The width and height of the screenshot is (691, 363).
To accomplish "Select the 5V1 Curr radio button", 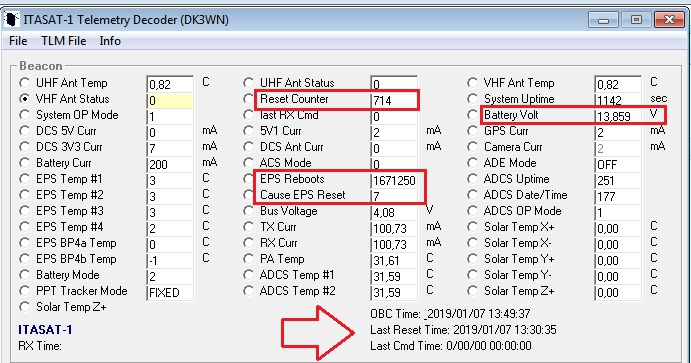I will tap(249, 131).
